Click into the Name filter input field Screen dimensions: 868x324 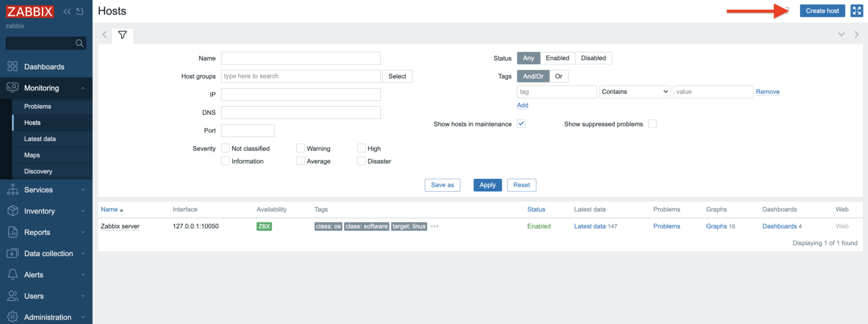(301, 58)
